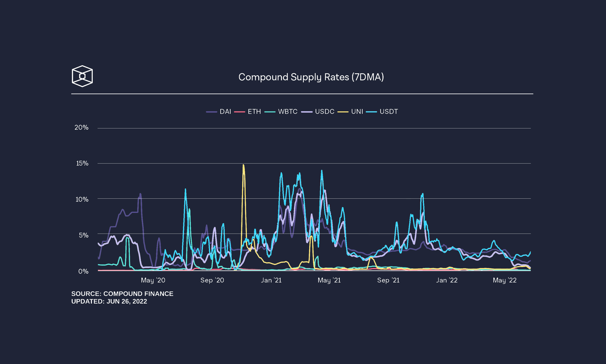Select the USDC legend color marker
This screenshot has width=606, height=364.
(307, 112)
